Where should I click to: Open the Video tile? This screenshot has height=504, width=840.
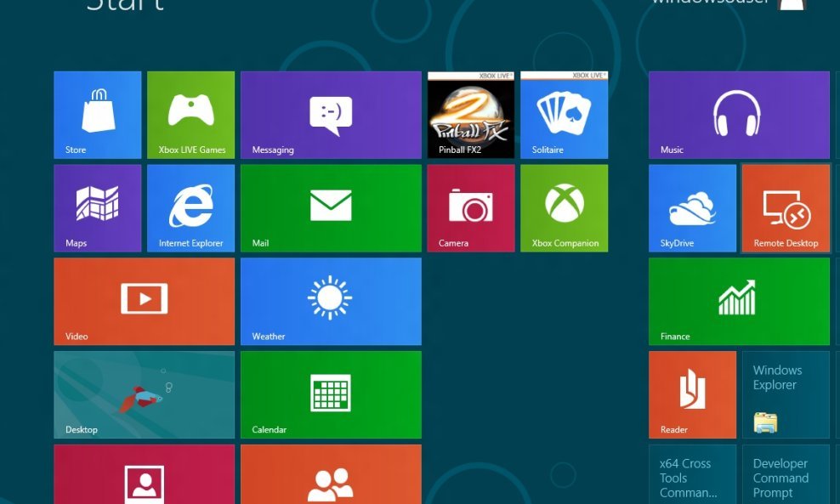tap(144, 301)
